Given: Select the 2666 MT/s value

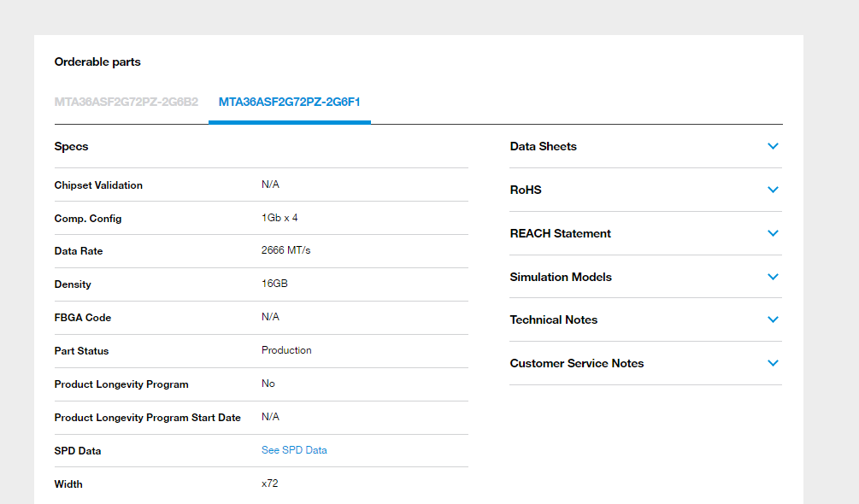Looking at the screenshot, I should coord(285,250).
